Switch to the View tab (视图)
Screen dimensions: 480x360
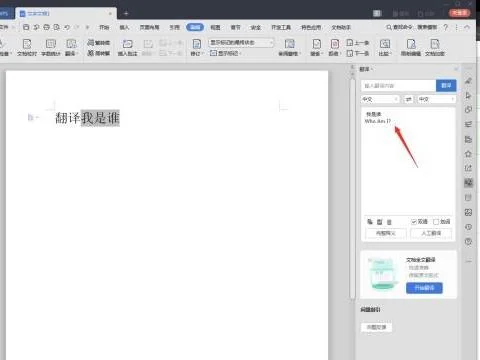[215, 27]
